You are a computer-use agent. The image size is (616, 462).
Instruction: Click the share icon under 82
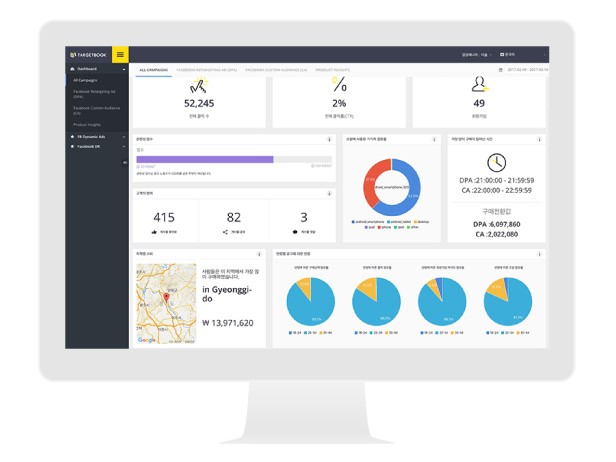pyautogui.click(x=225, y=231)
